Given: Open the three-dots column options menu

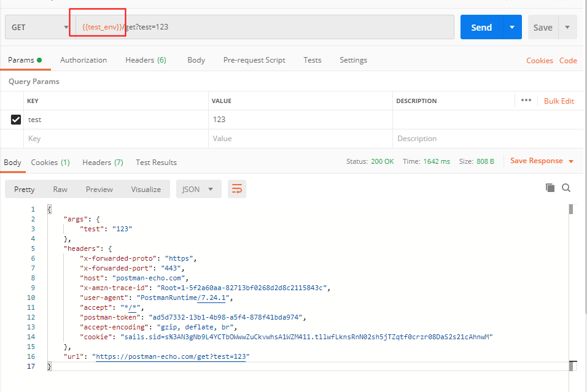Looking at the screenshot, I should pyautogui.click(x=526, y=101).
